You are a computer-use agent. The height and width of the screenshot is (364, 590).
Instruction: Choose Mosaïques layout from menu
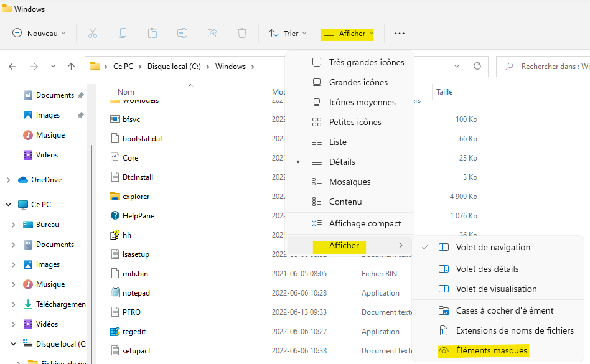point(349,182)
